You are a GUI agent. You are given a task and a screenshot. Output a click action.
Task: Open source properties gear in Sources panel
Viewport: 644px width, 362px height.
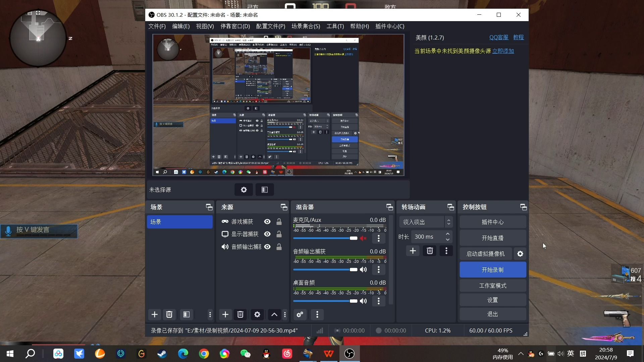point(257,314)
